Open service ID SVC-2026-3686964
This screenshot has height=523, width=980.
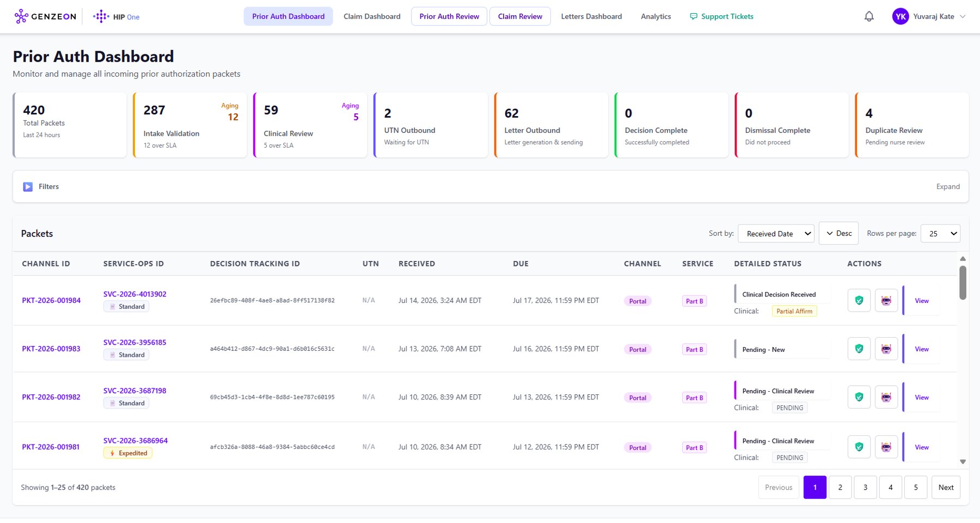(x=136, y=441)
